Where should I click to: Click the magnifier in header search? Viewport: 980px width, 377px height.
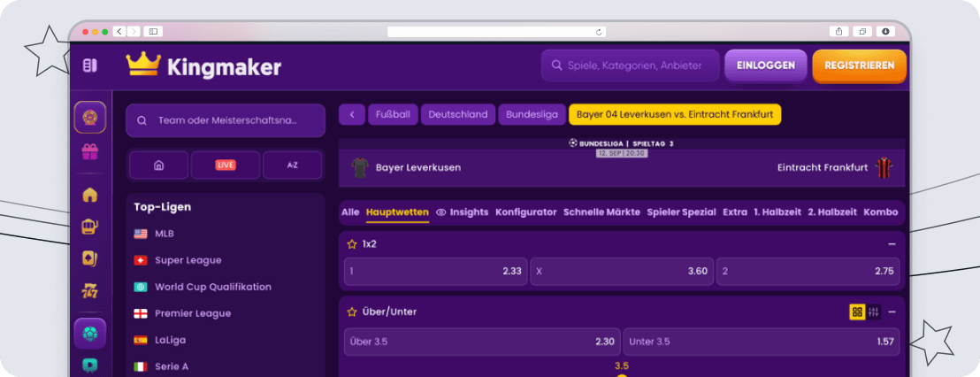pyautogui.click(x=556, y=65)
